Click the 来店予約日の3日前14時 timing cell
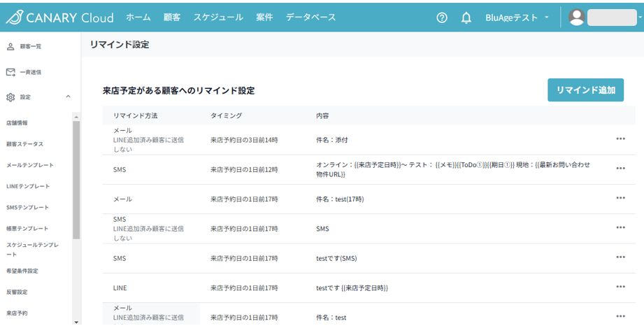 coord(244,140)
